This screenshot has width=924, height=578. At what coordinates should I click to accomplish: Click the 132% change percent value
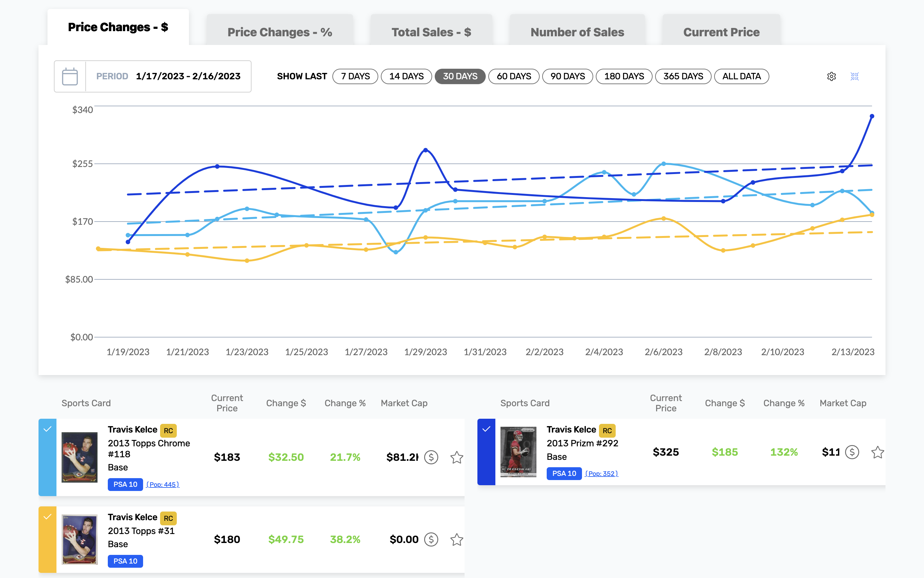pos(784,452)
